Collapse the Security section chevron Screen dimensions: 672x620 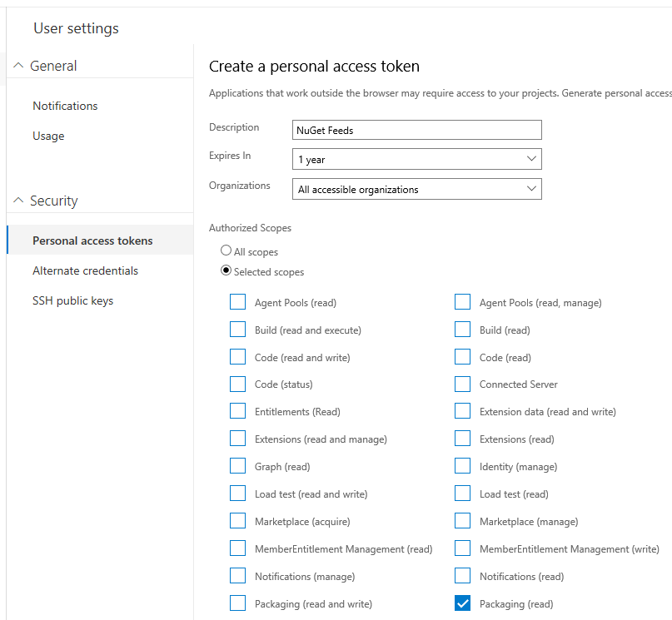18,201
